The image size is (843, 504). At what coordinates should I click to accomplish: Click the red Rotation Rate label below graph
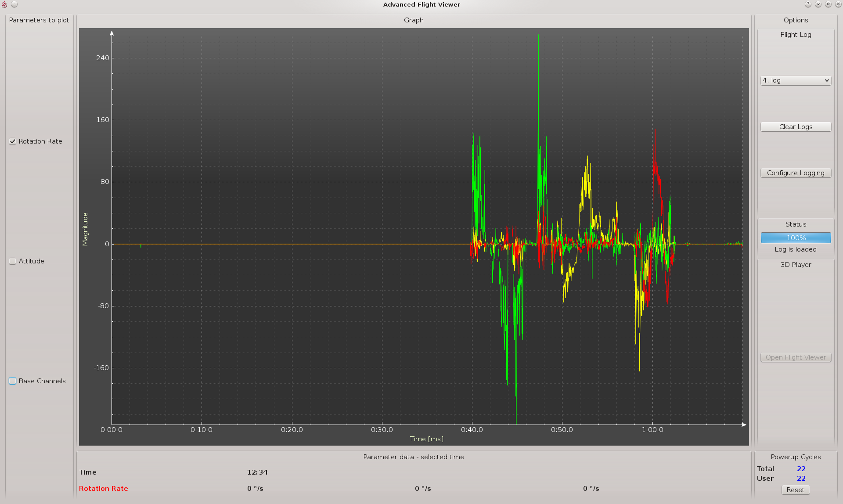click(x=104, y=489)
